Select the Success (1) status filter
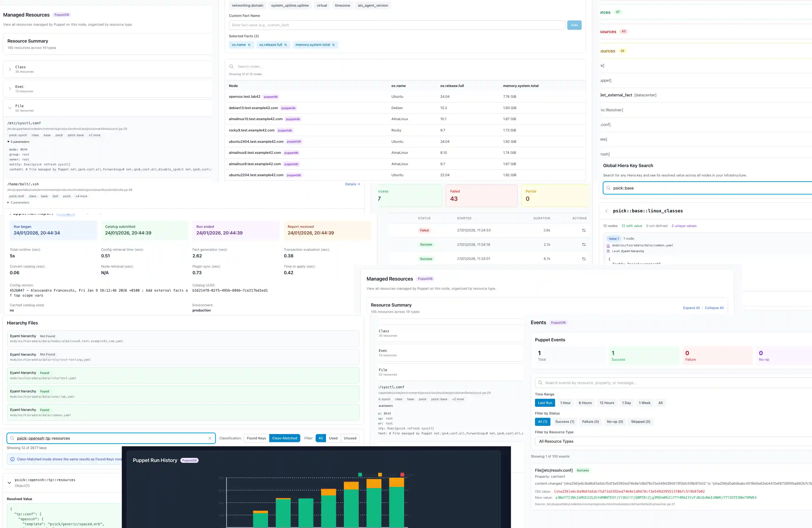This screenshot has height=528, width=812. [564, 422]
